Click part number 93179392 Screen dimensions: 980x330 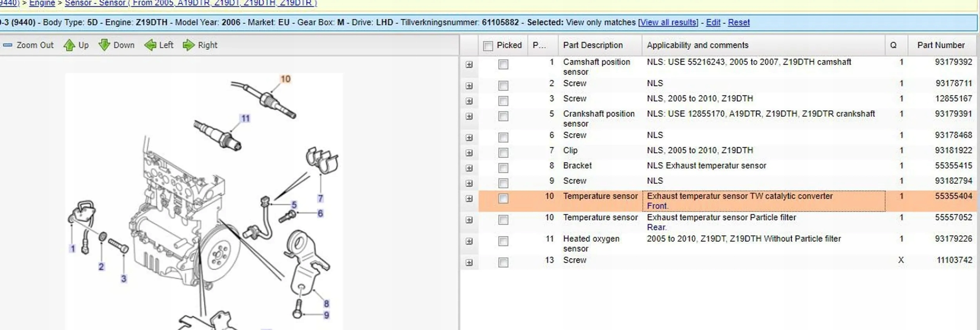pos(953,62)
